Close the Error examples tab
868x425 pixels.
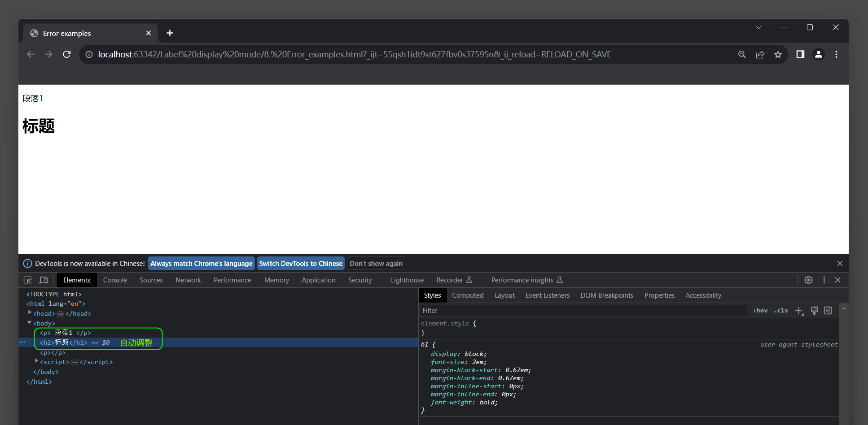(x=149, y=33)
